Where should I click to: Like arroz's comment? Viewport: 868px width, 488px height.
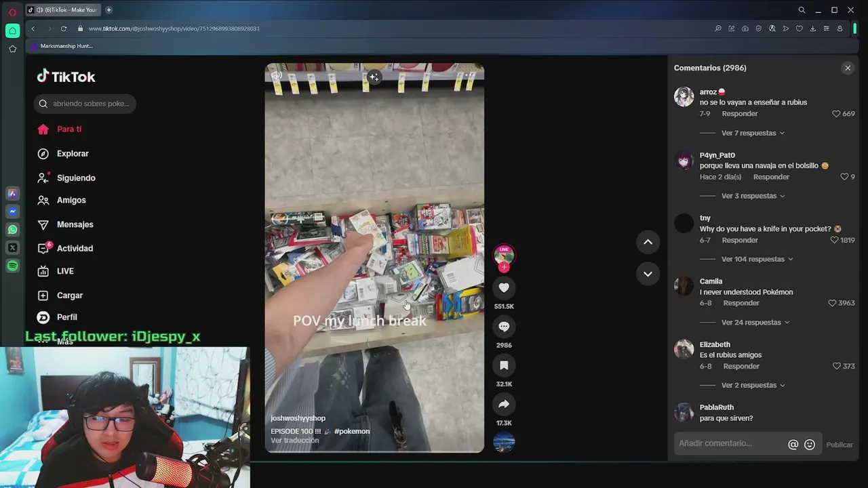click(x=836, y=114)
